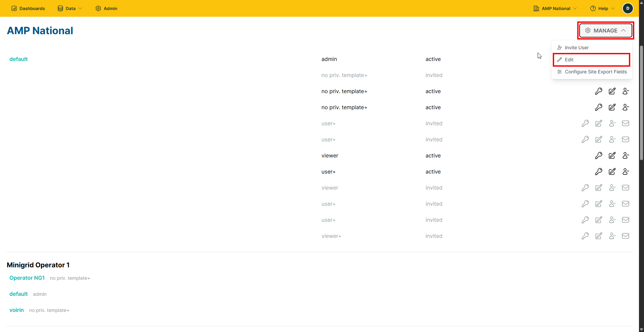
Task: Click the invited status of the viewer+ row
Action: pyautogui.click(x=434, y=236)
